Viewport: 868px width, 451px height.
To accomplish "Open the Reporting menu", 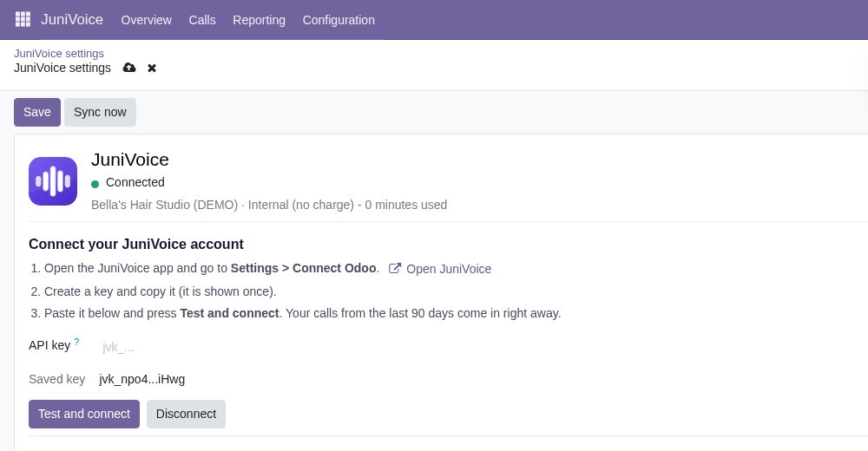I will click(x=259, y=20).
